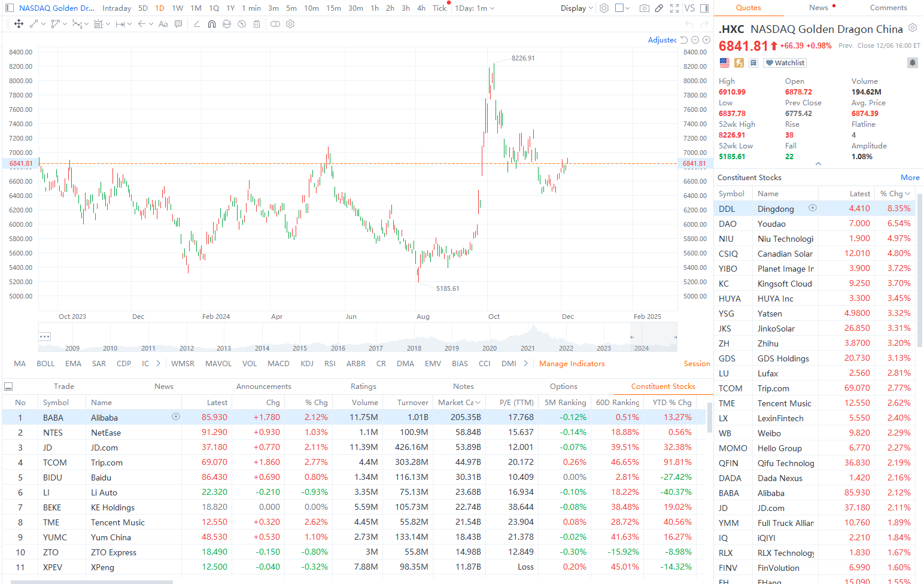Enable the BOLL indicator
This screenshot has height=584, width=924.
click(x=45, y=363)
